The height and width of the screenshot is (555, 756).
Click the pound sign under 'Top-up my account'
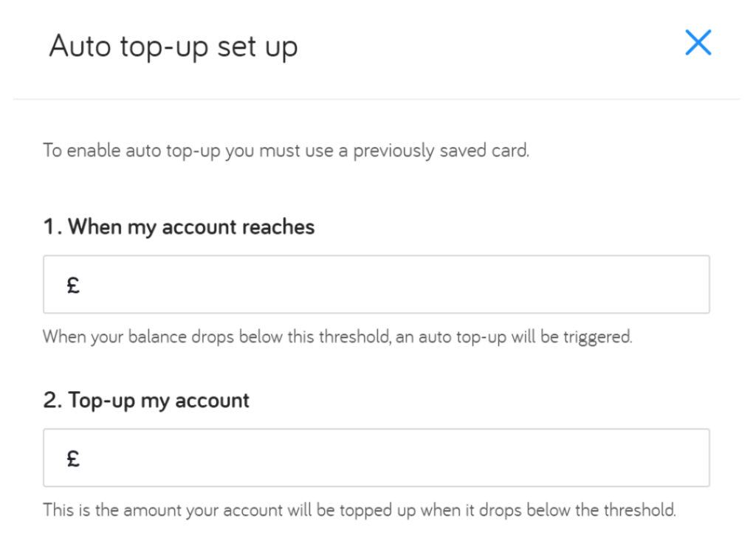tap(72, 458)
